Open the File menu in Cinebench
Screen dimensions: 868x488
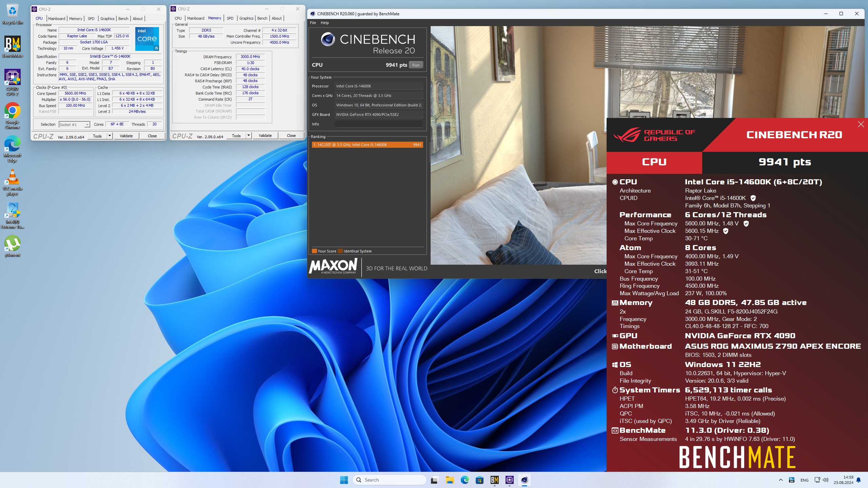313,23
